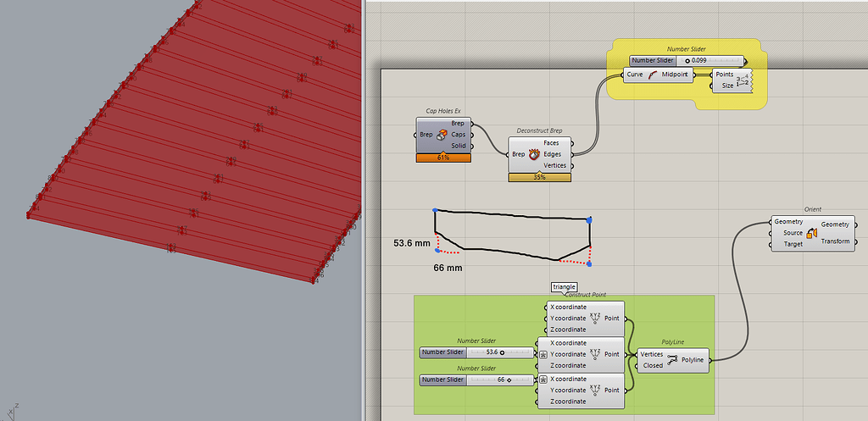Click the Orient component icon
Viewport: 868px width, 421px height.
point(813,232)
